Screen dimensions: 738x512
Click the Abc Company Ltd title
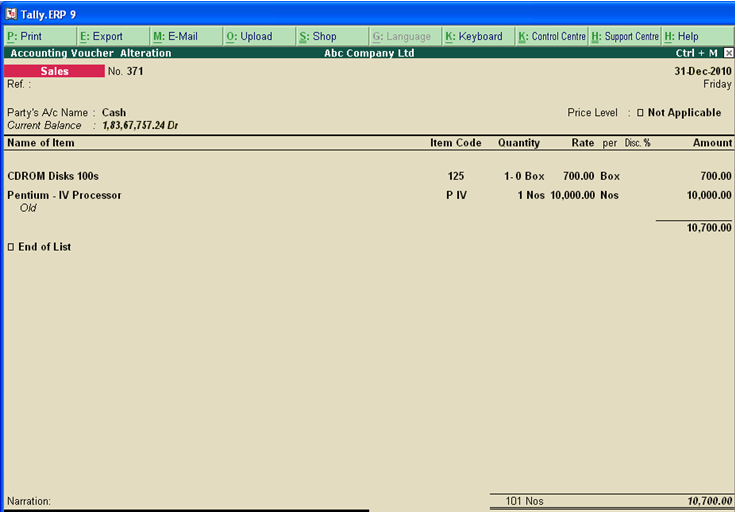pyautogui.click(x=369, y=53)
